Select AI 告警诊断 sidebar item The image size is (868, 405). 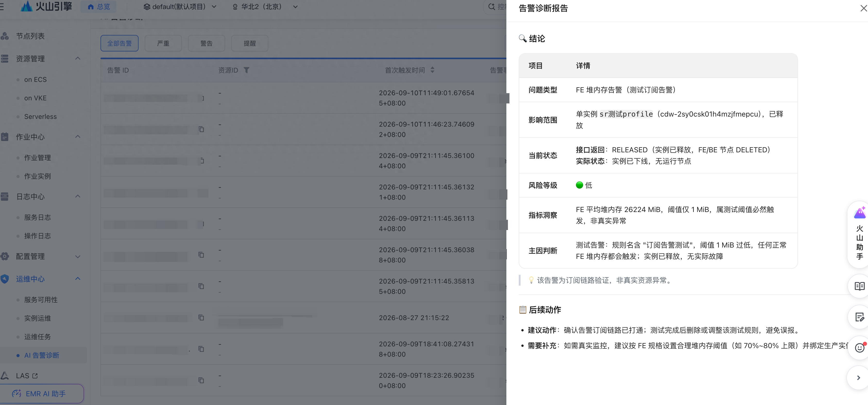pyautogui.click(x=42, y=355)
